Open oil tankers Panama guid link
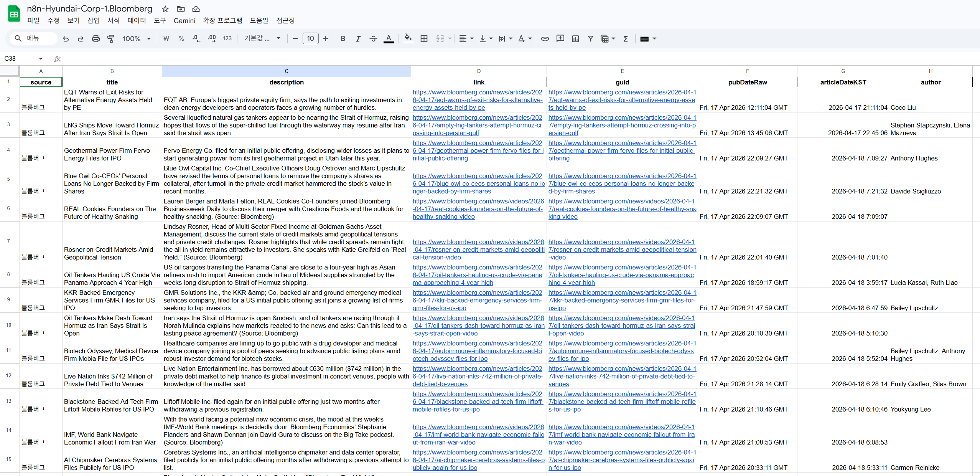980x476 pixels. tap(622, 275)
